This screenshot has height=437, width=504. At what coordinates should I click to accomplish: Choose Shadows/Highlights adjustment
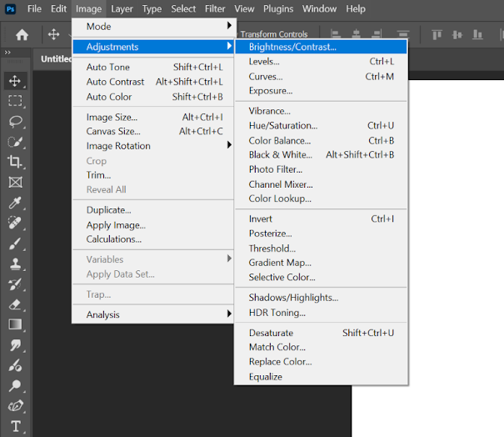[x=321, y=298]
